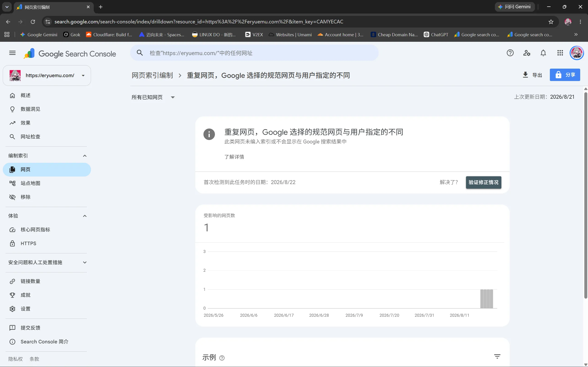Collapse the 编制索引 section
This screenshot has height=367, width=588.
tap(85, 156)
